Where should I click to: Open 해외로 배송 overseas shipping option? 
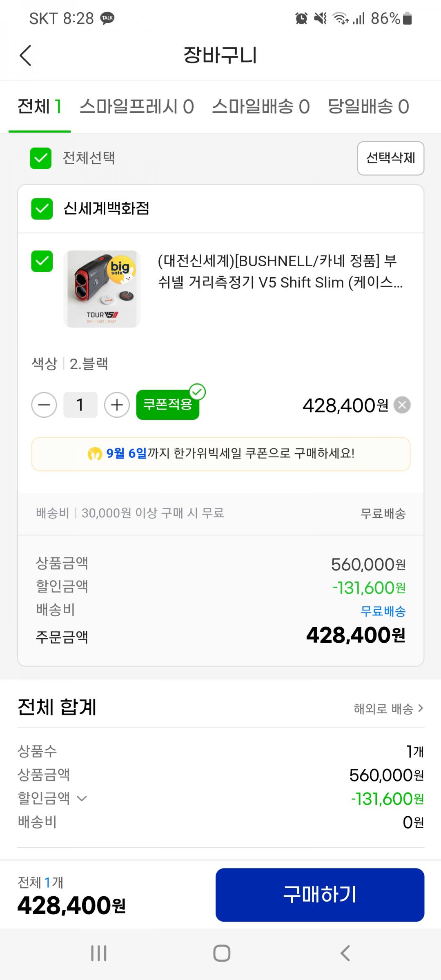388,708
